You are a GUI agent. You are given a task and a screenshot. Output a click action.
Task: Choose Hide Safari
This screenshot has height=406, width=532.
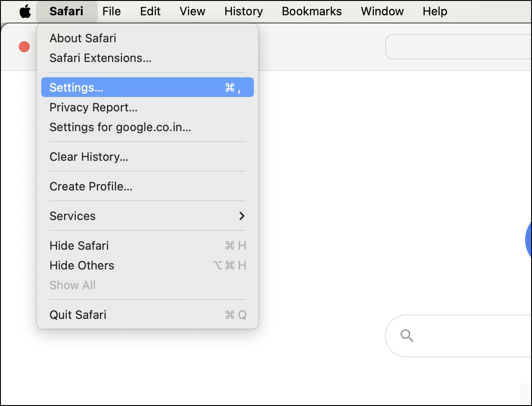coord(147,245)
